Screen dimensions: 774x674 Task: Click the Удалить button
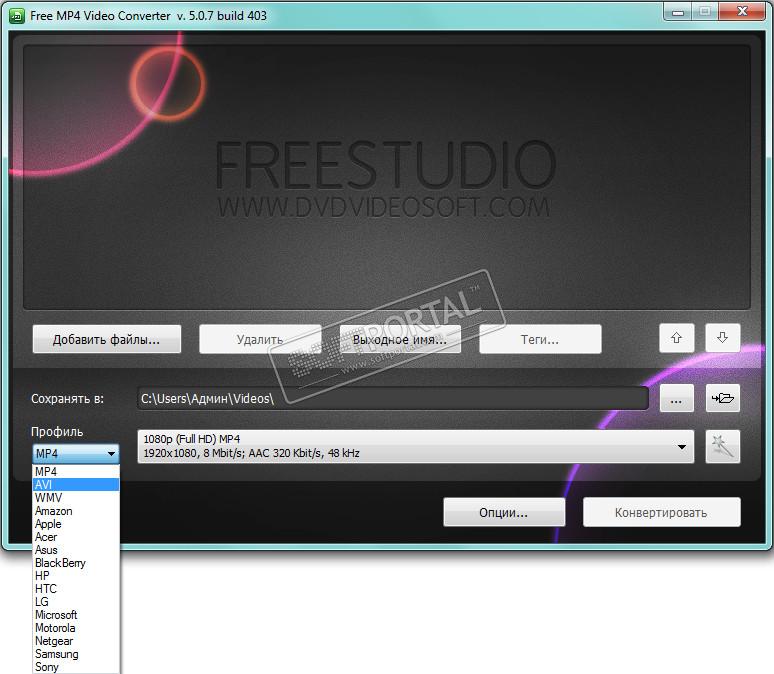tap(260, 339)
